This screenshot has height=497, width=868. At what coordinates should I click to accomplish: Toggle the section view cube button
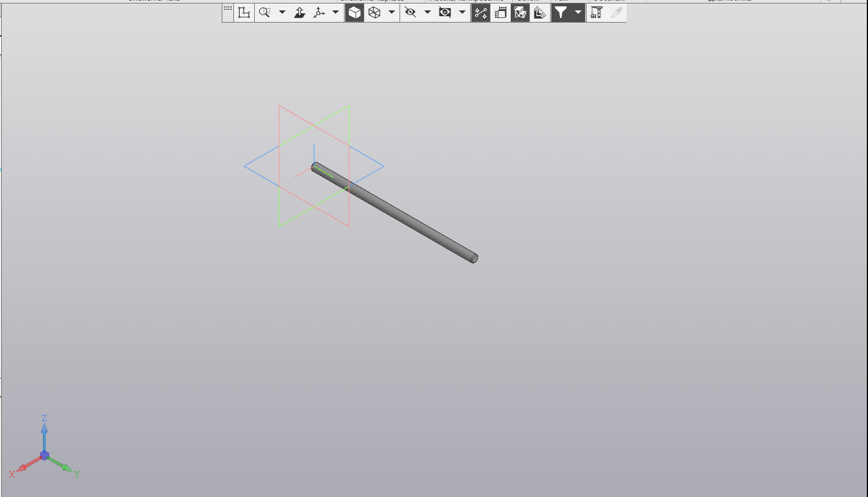coord(520,12)
